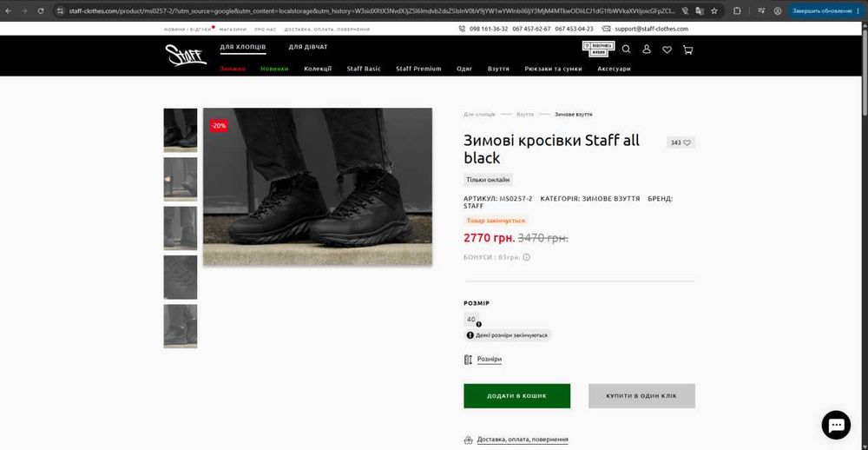Open the Chrome profile avatar icon
Screen dimensions: 868x450
778,10
